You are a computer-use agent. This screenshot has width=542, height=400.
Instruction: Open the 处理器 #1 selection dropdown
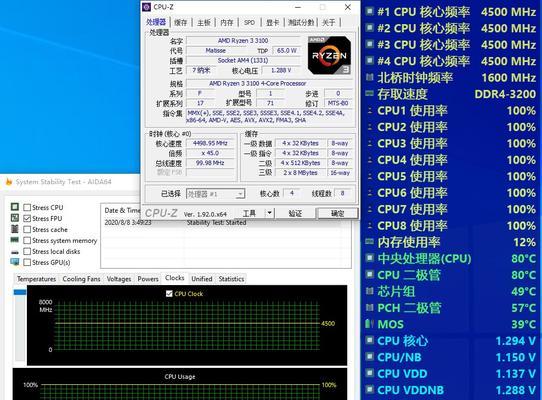pyautogui.click(x=216, y=194)
